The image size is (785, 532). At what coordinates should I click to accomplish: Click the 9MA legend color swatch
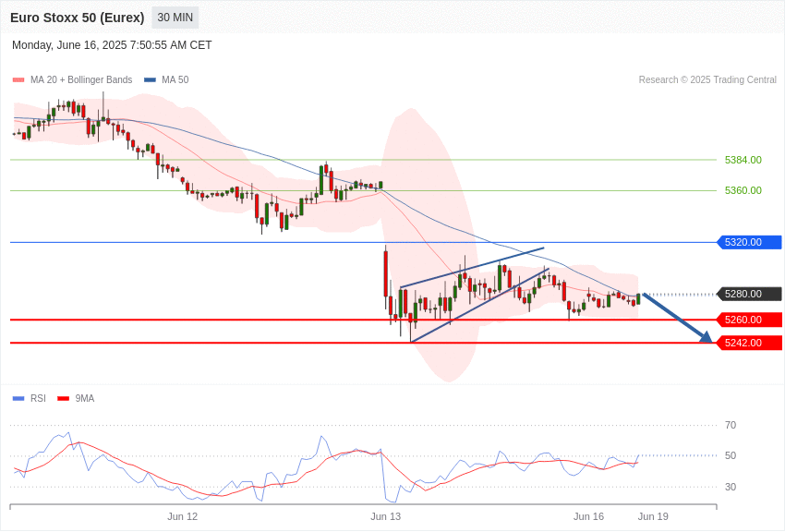[63, 398]
